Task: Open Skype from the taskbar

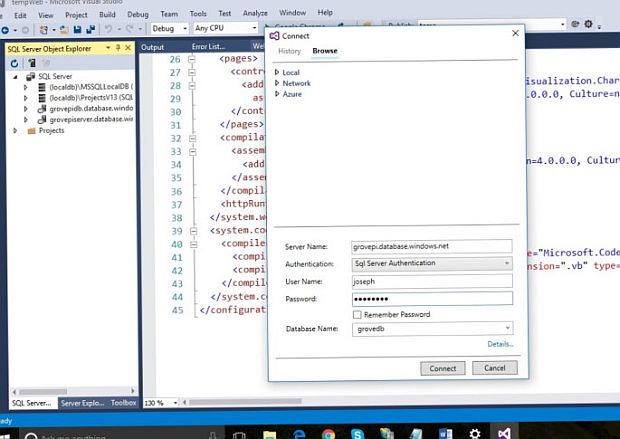Action: pyautogui.click(x=357, y=434)
